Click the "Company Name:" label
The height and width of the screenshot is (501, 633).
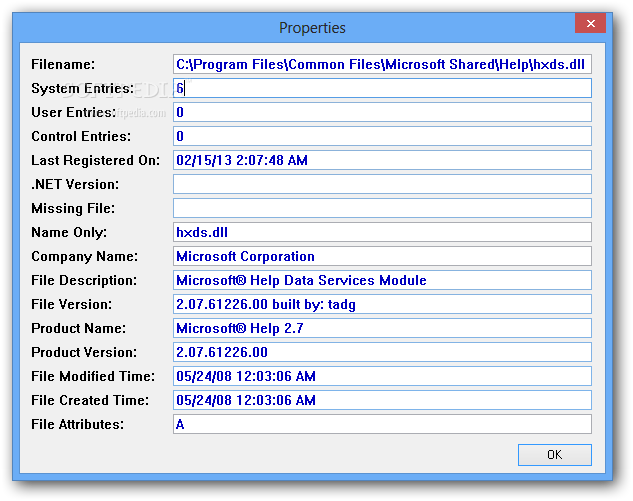click(84, 257)
